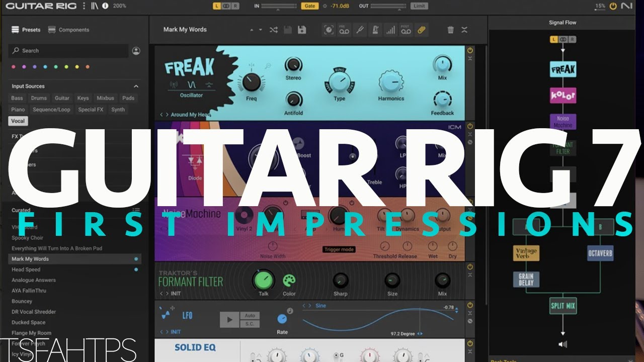Filter by the Special FX tag

pos(90,110)
